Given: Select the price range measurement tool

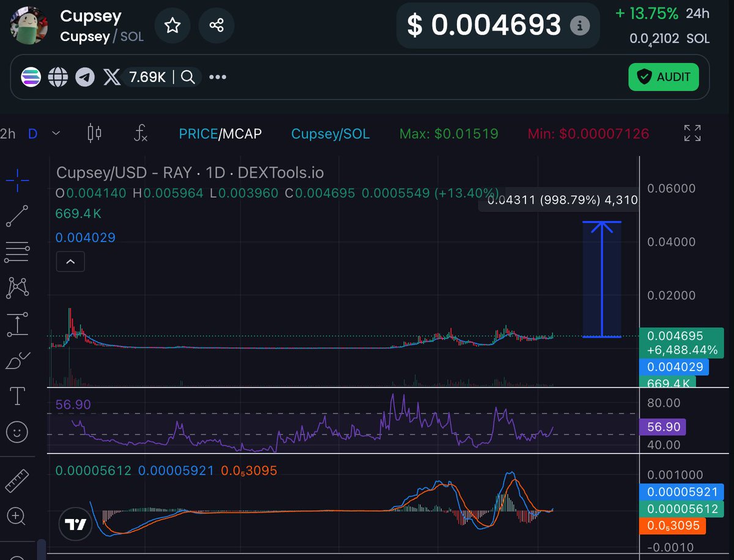Looking at the screenshot, I should point(17,325).
